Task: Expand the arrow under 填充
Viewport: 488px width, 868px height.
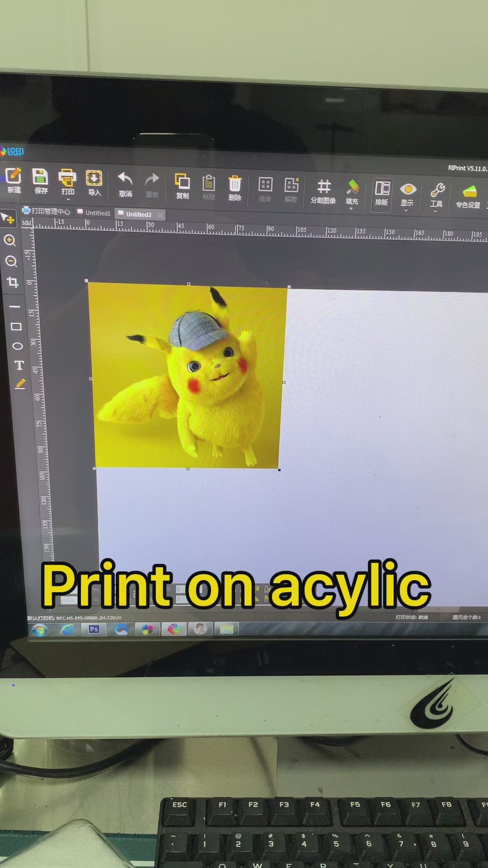Action: coord(352,208)
